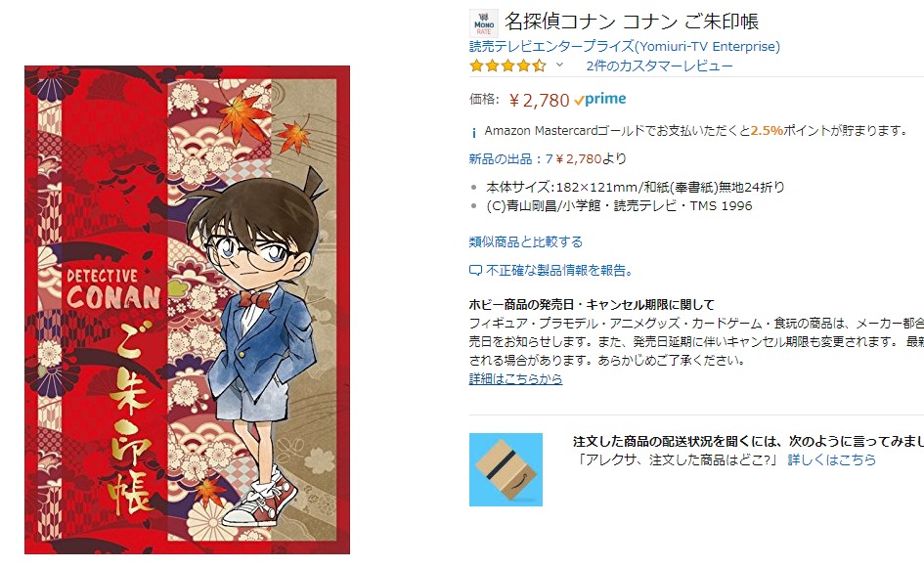Click 類似商品と比較する link
This screenshot has height=568, width=924.
coord(526,241)
